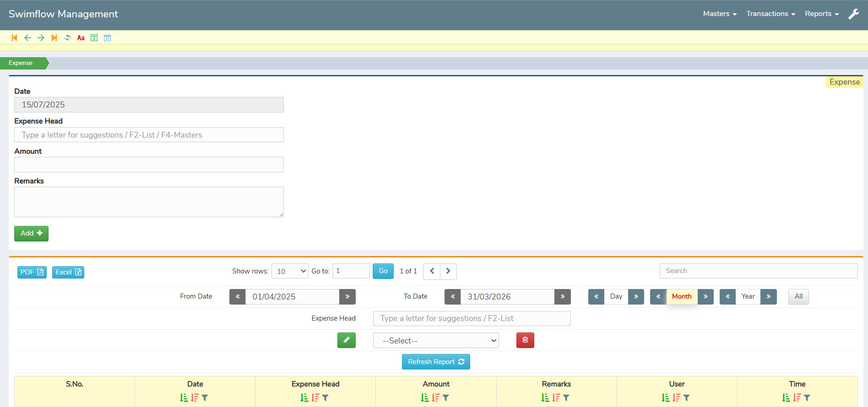The image size is (868, 407).
Task: Click into the Amount input field
Action: click(x=149, y=165)
